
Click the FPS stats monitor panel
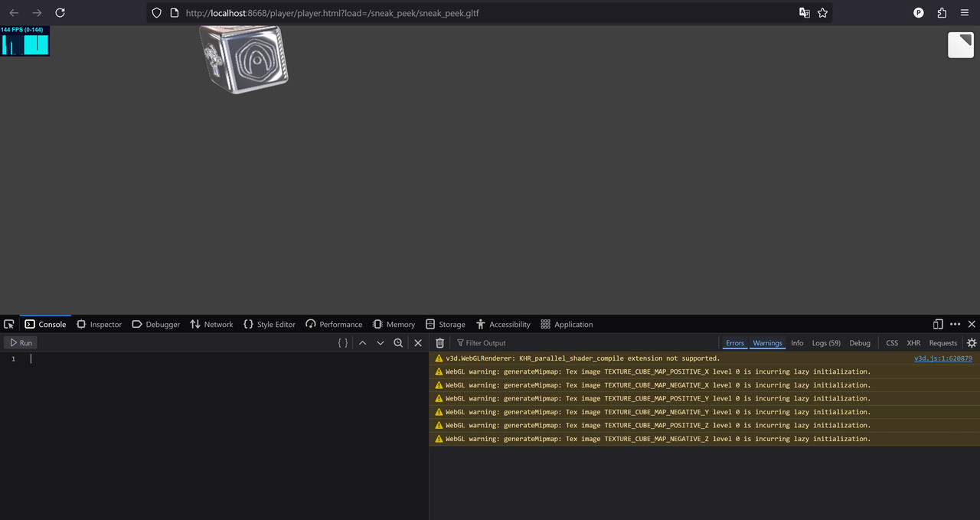coord(25,41)
